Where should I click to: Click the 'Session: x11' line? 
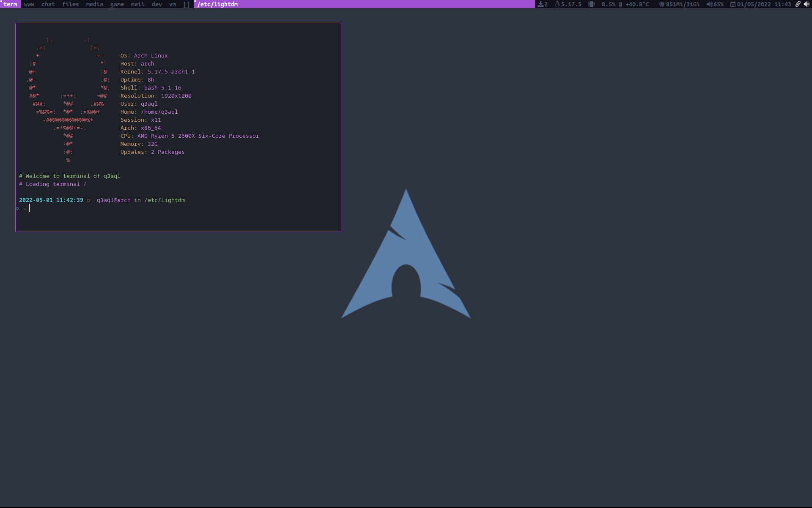point(141,120)
